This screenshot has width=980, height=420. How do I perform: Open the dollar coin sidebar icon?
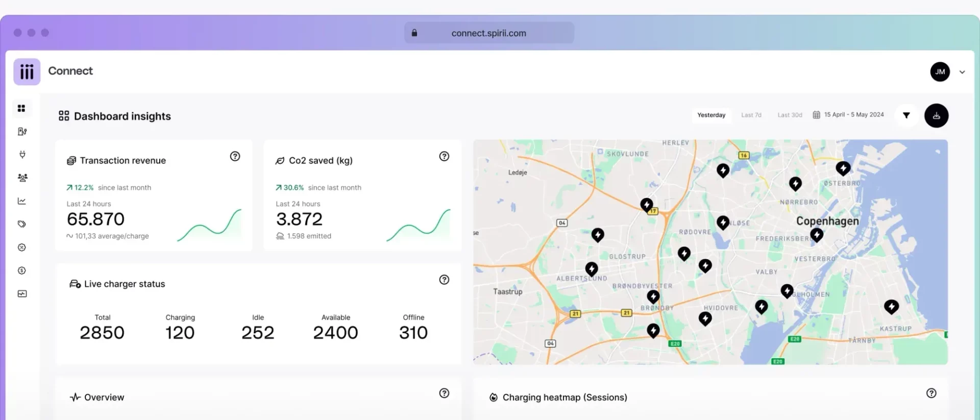[22, 270]
